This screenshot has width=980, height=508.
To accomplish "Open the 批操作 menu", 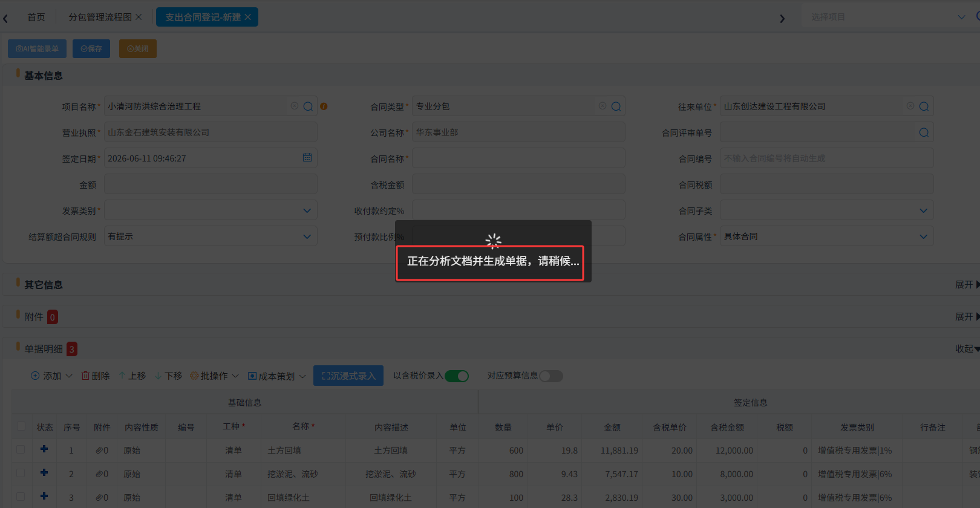I will tap(215, 376).
